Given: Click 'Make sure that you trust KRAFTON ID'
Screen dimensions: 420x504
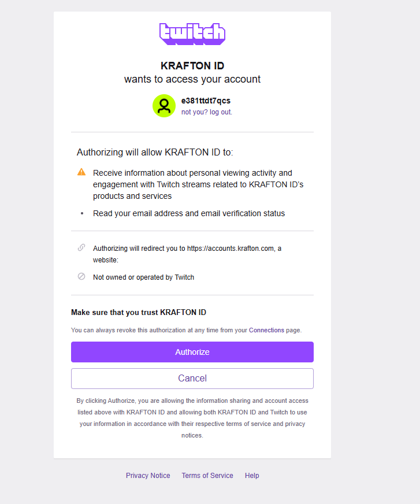Looking at the screenshot, I should pyautogui.click(x=139, y=312).
